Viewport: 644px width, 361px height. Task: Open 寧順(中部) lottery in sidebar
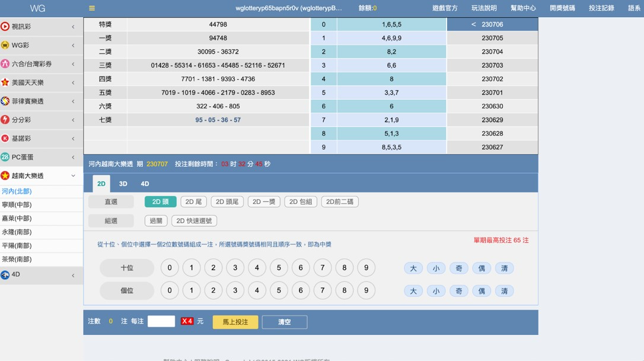tap(17, 205)
